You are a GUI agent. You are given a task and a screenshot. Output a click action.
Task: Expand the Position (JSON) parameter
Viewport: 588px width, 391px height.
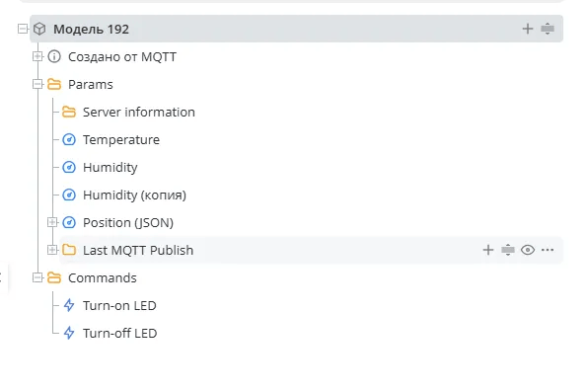(52, 222)
